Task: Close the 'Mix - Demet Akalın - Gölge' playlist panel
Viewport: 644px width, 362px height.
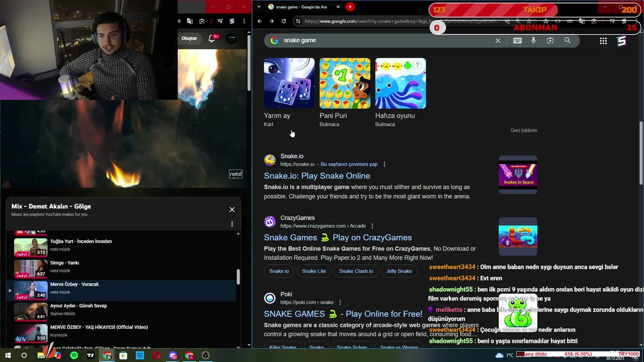Action: click(232, 210)
